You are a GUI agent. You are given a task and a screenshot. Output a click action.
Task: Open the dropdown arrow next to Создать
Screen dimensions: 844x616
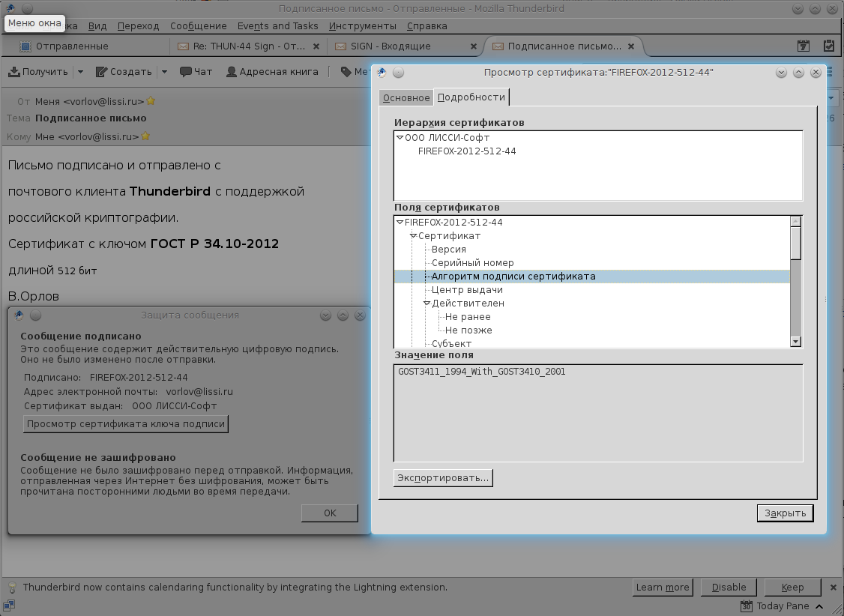click(165, 71)
